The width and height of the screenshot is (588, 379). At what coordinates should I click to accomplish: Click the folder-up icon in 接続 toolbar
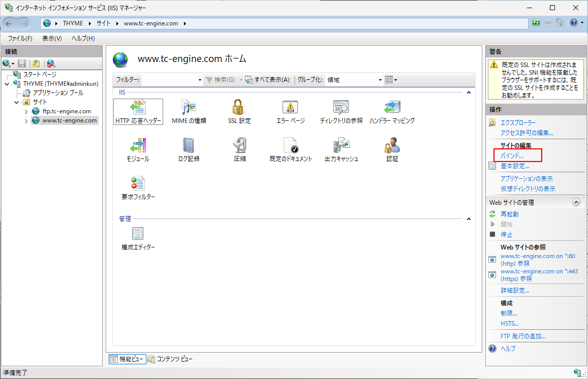pos(36,64)
